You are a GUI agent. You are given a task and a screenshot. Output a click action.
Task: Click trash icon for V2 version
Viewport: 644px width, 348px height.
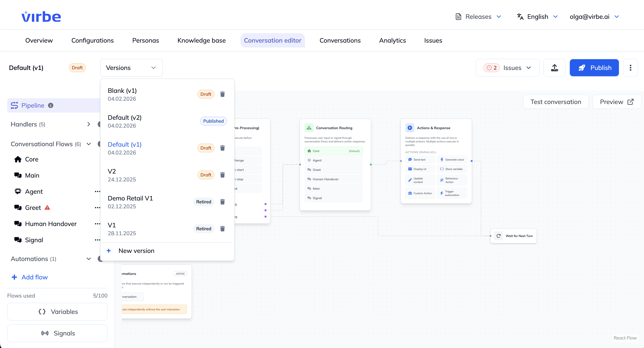tap(222, 175)
